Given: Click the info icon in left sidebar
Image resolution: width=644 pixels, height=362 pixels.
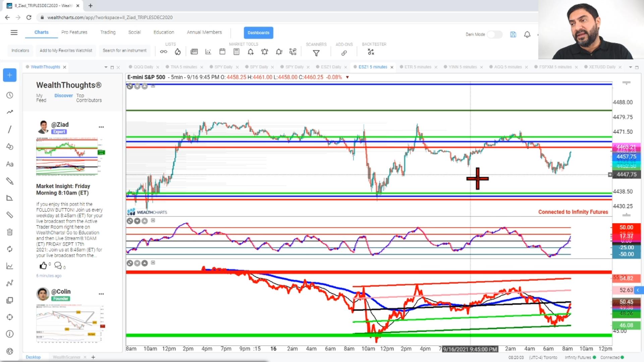Looking at the screenshot, I should [x=10, y=334].
